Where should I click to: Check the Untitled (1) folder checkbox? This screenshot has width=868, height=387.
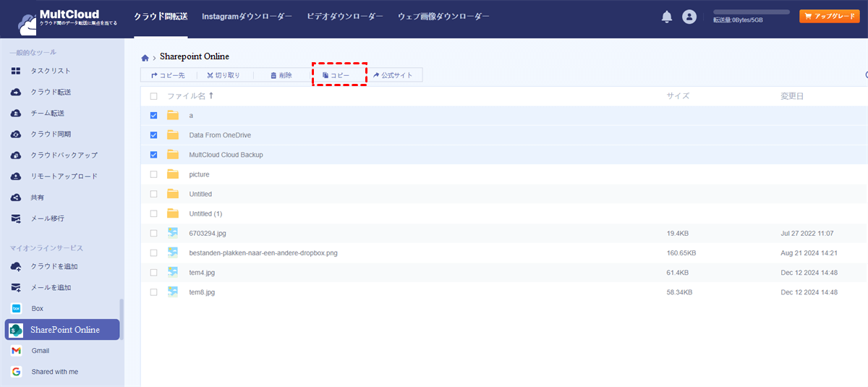[x=153, y=213]
